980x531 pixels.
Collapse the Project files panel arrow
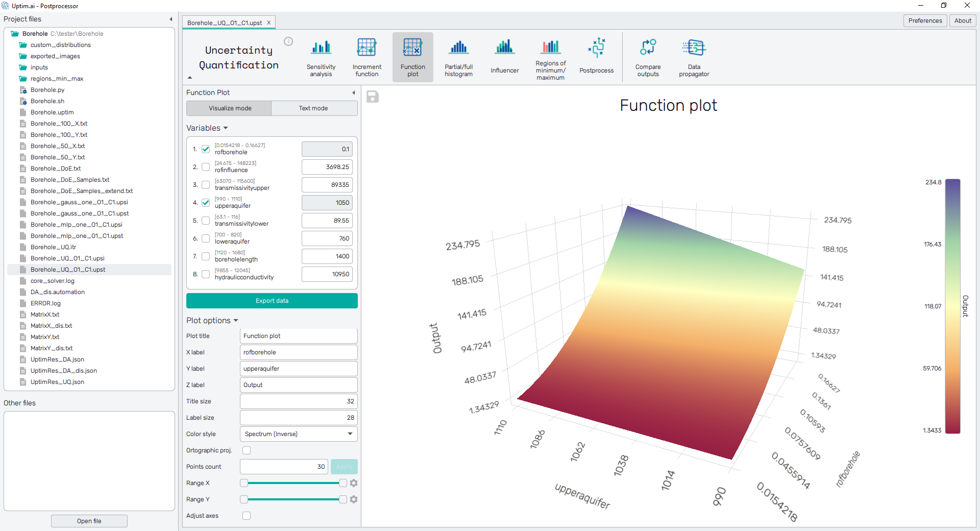(x=170, y=19)
